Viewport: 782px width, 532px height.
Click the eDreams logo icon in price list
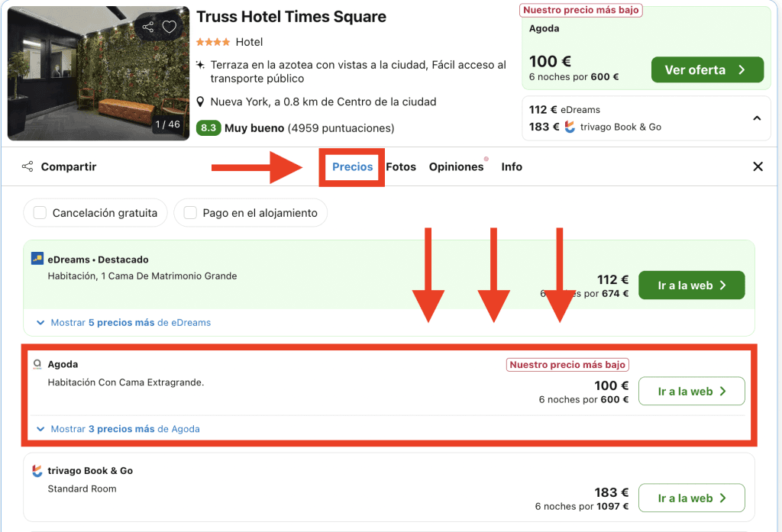click(x=37, y=259)
